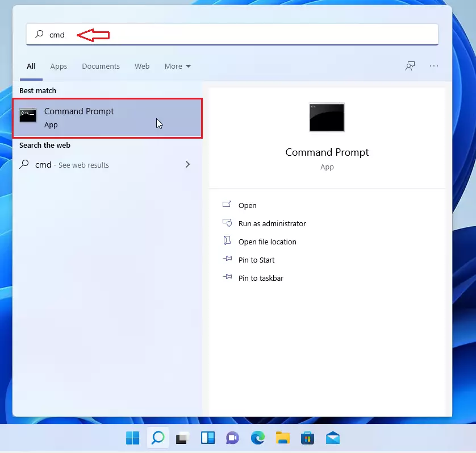Open Mail app from the taskbar
This screenshot has height=453, width=476.
(x=333, y=438)
